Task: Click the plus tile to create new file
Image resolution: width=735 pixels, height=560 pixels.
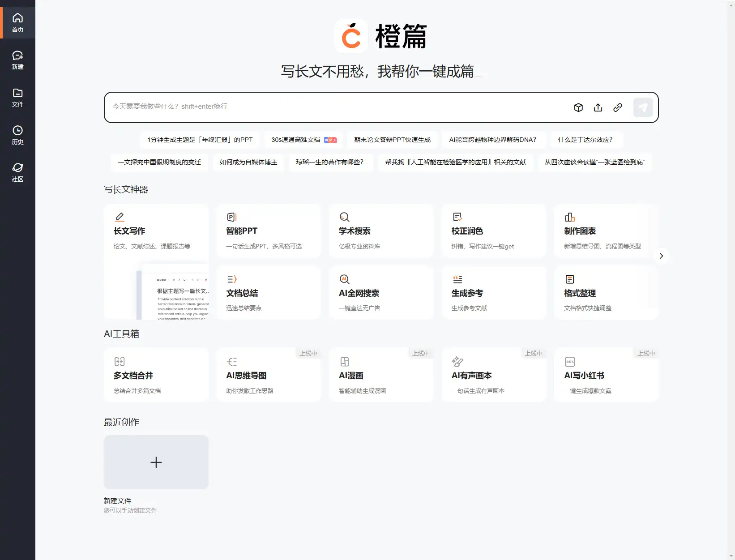Action: [x=156, y=462]
